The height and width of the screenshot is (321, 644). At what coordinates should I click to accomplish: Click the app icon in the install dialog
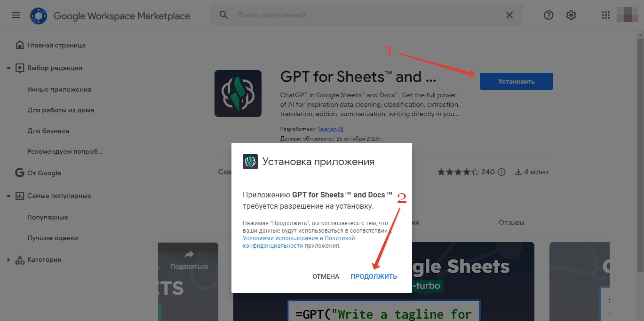pyautogui.click(x=250, y=162)
